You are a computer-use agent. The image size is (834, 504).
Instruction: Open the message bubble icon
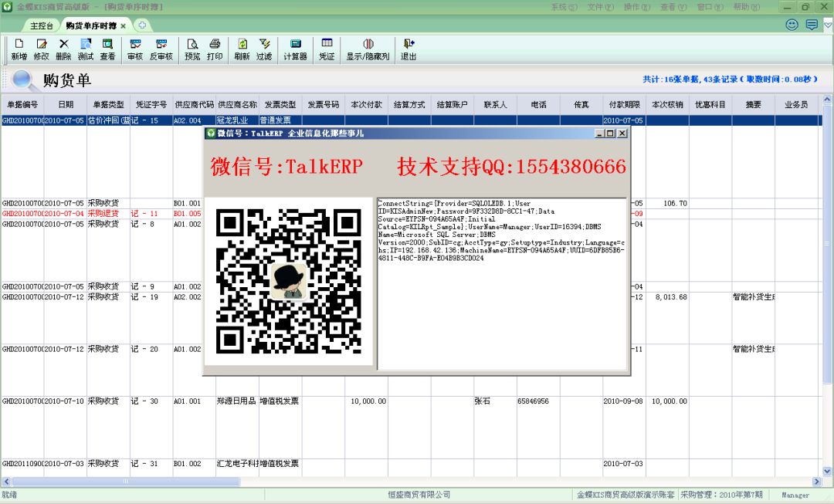click(x=812, y=25)
